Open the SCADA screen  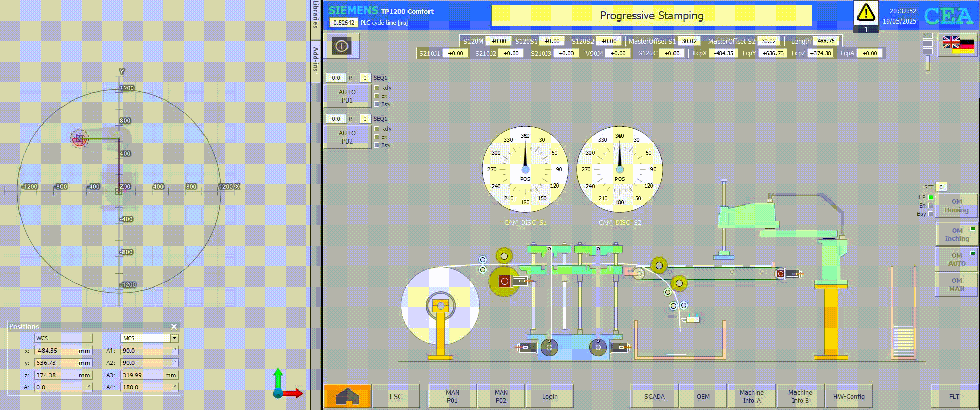(x=654, y=396)
